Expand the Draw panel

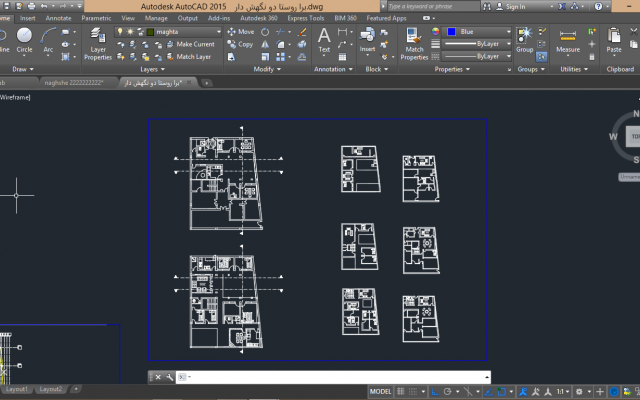[23, 69]
